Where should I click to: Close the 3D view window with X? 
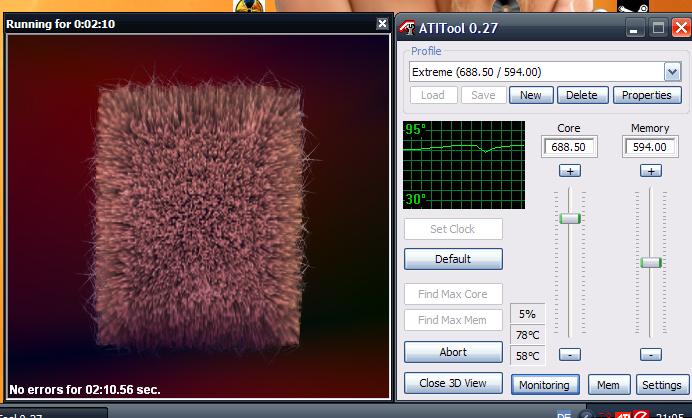click(382, 23)
